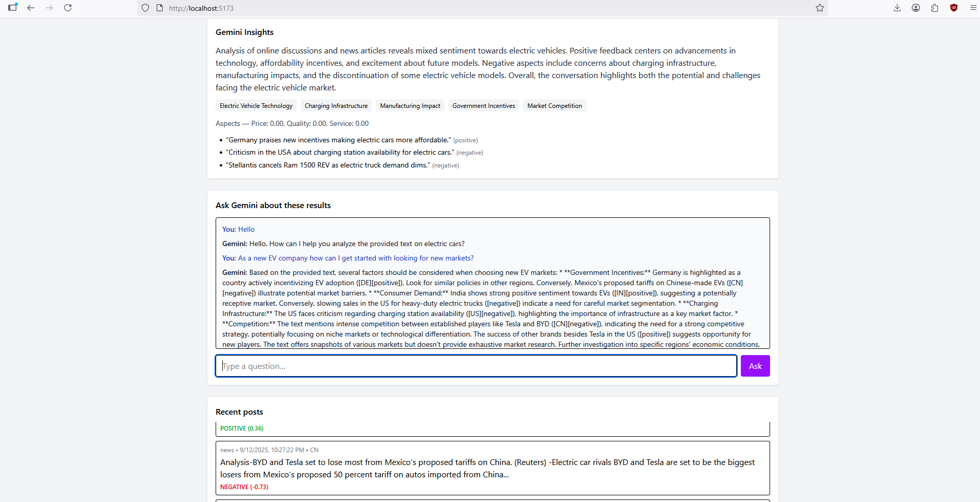Click the post 'Analysis-BYD and Tesla set to lose'

pyautogui.click(x=488, y=469)
